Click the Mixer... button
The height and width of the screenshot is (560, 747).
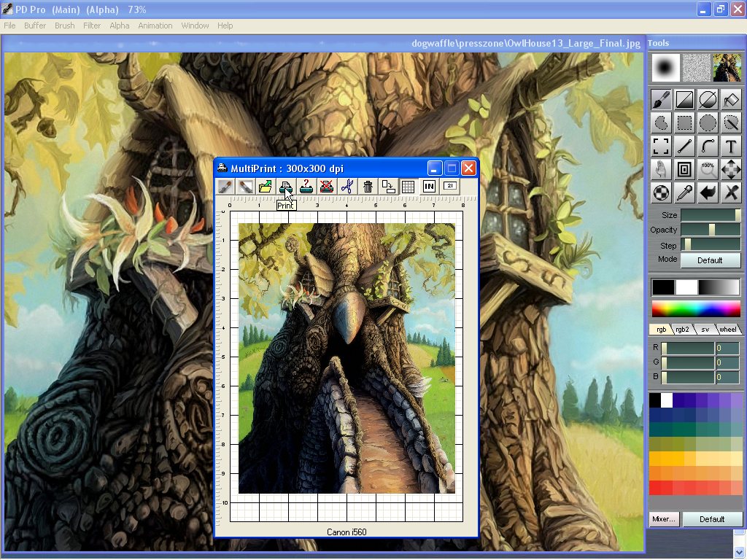click(664, 519)
